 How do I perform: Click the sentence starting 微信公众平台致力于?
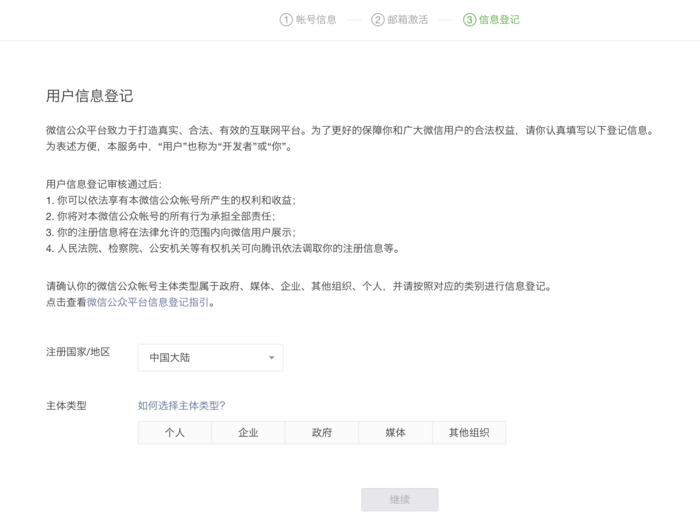tap(350, 130)
